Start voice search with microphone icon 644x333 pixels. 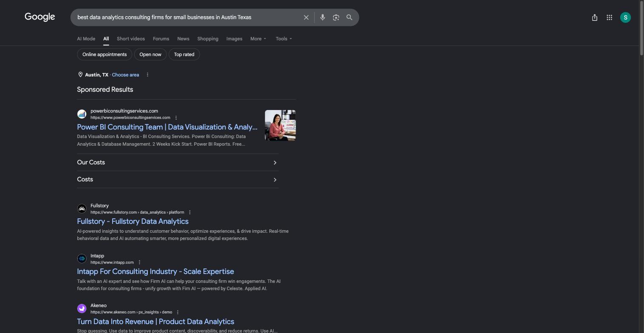[322, 17]
